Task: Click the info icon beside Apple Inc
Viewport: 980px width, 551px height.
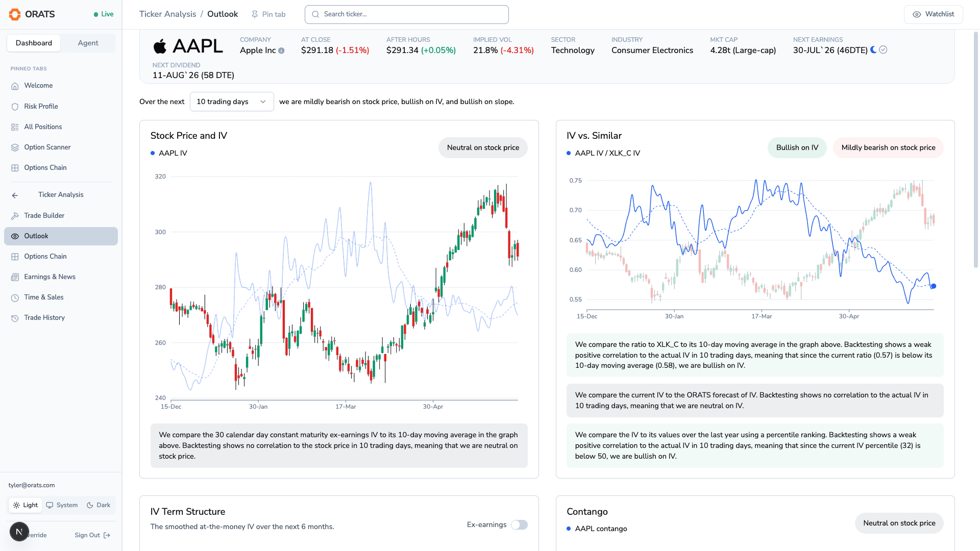Action: 281,51
